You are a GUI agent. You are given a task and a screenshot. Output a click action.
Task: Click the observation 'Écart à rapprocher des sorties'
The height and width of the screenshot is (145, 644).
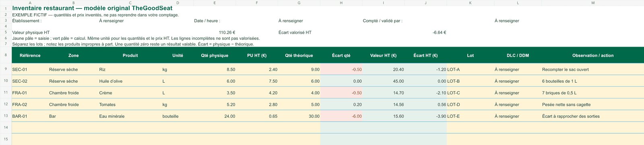593,116
